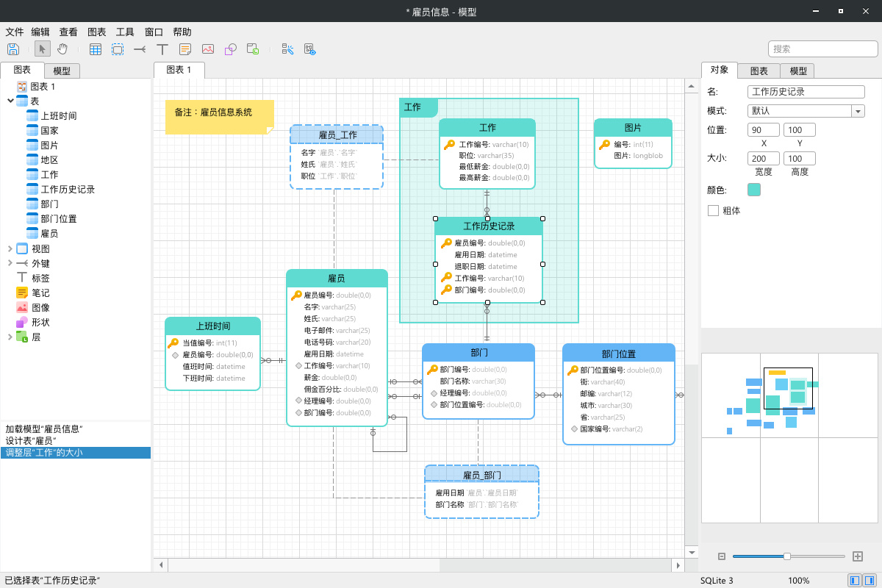Pick the label text tool
This screenshot has height=588, width=882.
(162, 49)
